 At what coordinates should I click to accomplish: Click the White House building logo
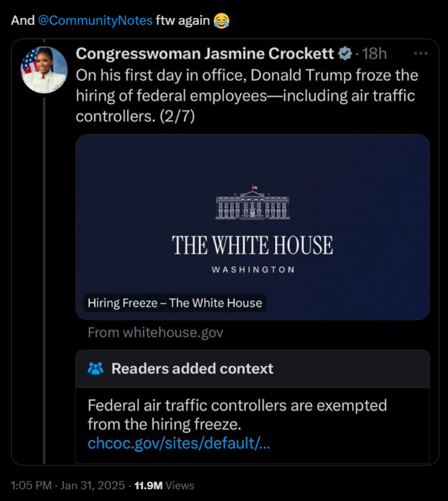pos(252,204)
